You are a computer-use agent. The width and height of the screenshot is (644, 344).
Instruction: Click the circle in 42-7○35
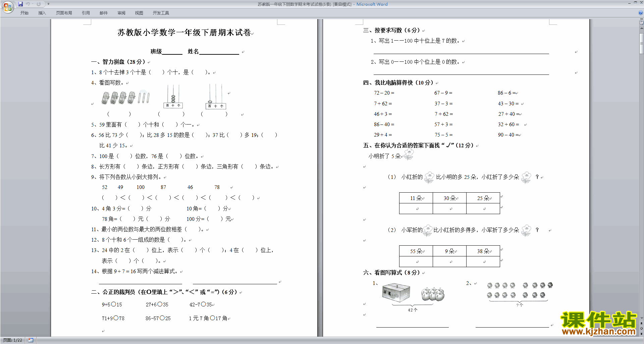[203, 304]
